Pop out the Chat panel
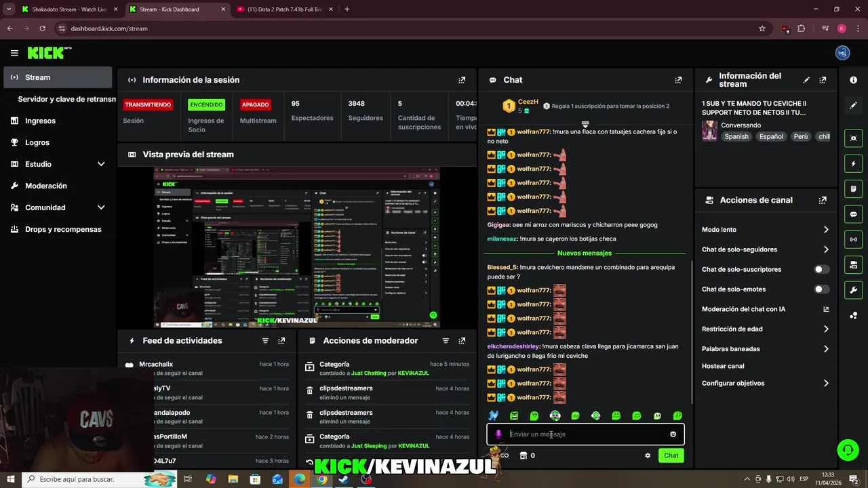868x488 pixels. tap(678, 80)
